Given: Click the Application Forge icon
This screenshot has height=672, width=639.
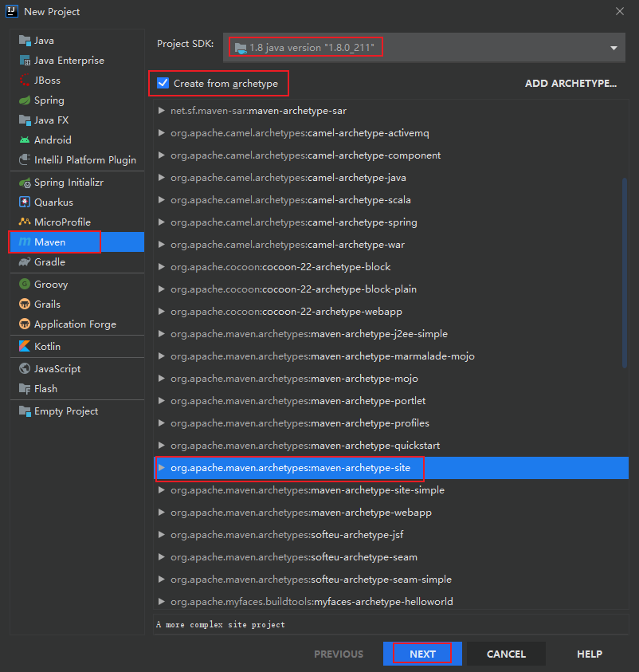Looking at the screenshot, I should coord(25,324).
